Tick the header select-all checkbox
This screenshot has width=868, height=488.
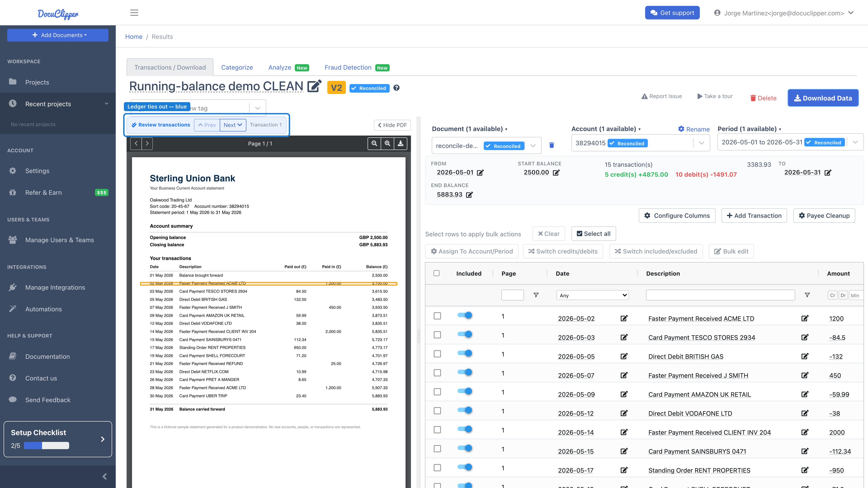pyautogui.click(x=436, y=273)
